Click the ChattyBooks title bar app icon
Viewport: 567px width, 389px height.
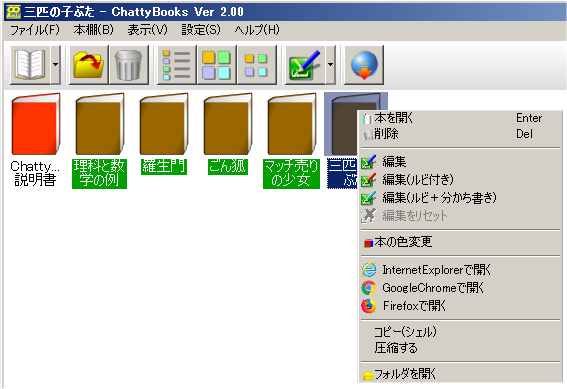point(14,12)
